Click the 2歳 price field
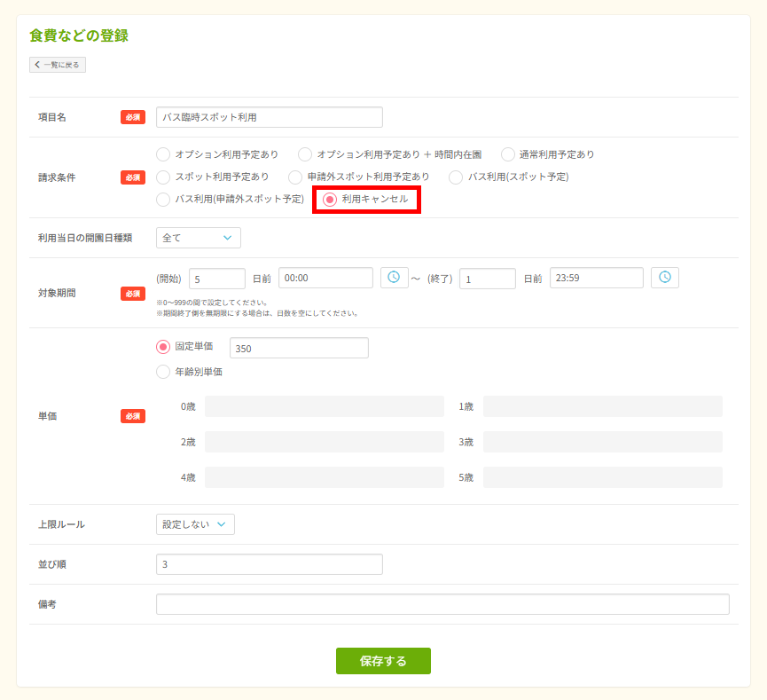The height and width of the screenshot is (700, 767). (325, 442)
